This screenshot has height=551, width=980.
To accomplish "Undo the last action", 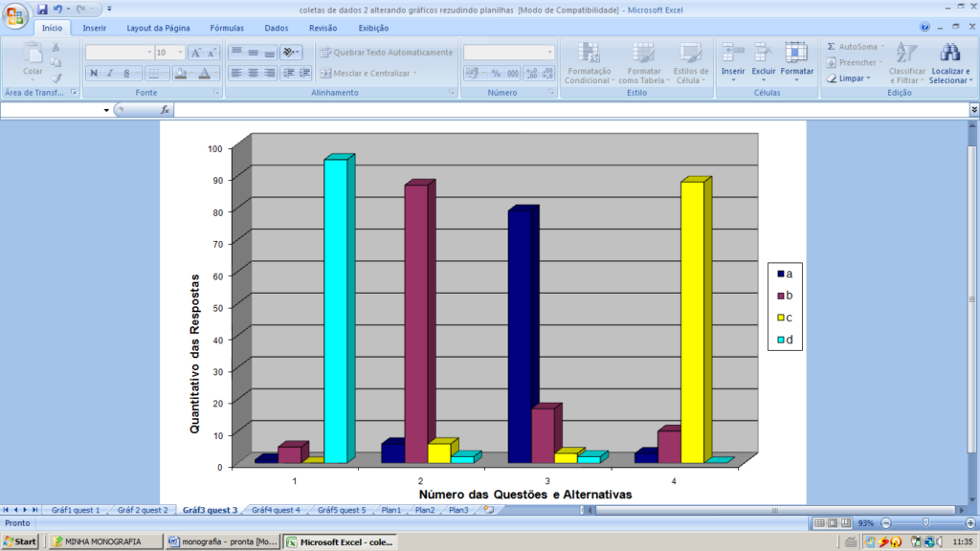I will tap(57, 9).
